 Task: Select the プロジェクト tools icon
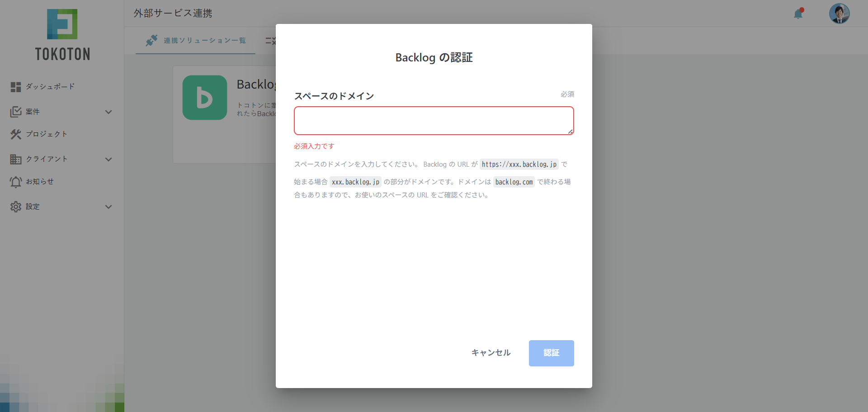click(16, 134)
